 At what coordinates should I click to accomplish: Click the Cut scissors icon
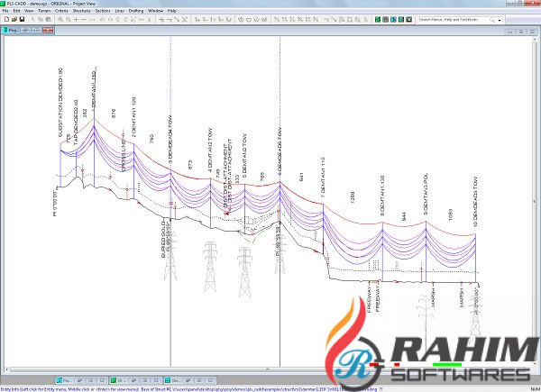coord(33,19)
